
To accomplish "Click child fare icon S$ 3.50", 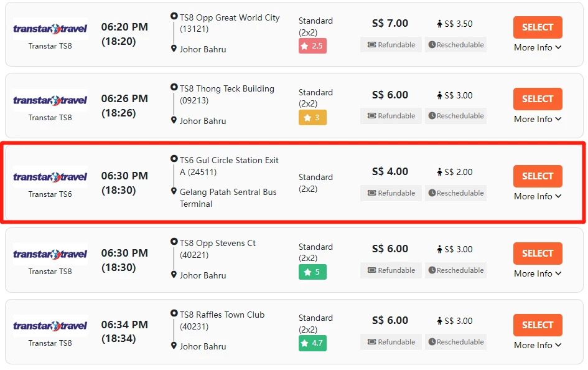I will tap(439, 24).
